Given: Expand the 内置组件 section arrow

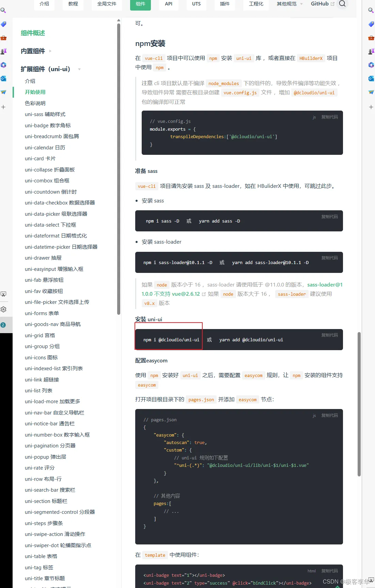Looking at the screenshot, I should (50, 51).
